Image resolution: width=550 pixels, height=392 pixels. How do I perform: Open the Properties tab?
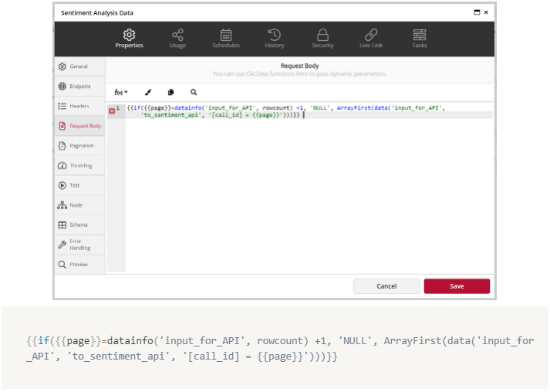pyautogui.click(x=129, y=39)
